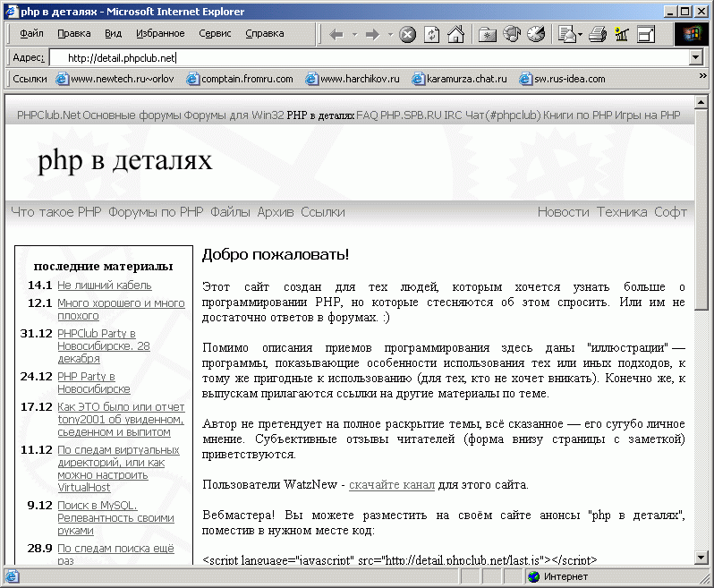Image resolution: width=714 pixels, height=588 pixels.
Task: Click the www.newtech.ru~orlov link icon
Action: coord(63,79)
